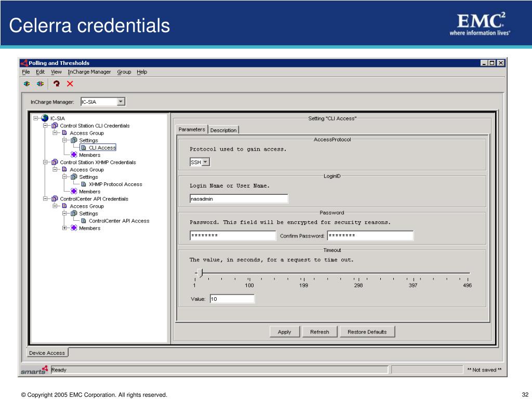Screen dimensions: 532x399
Task: Click the ControlCenter API Access document icon
Action: (x=84, y=221)
